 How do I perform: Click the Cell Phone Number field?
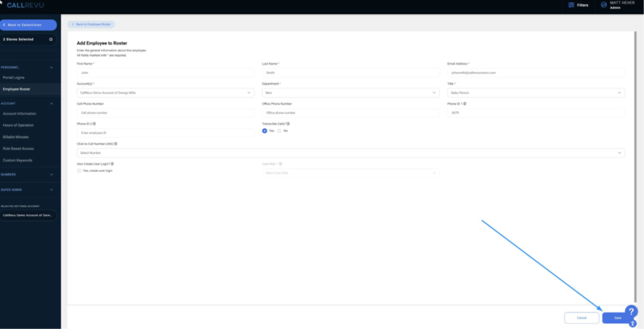tap(166, 112)
